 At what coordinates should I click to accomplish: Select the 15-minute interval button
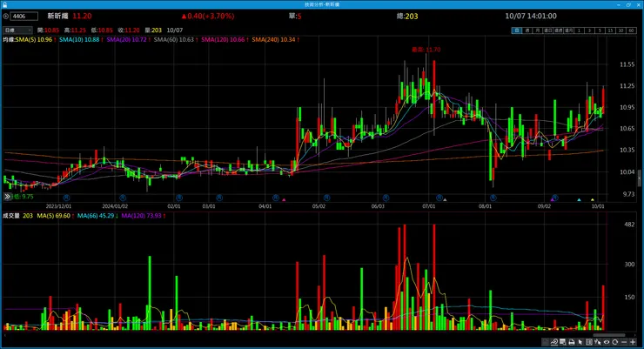610,30
